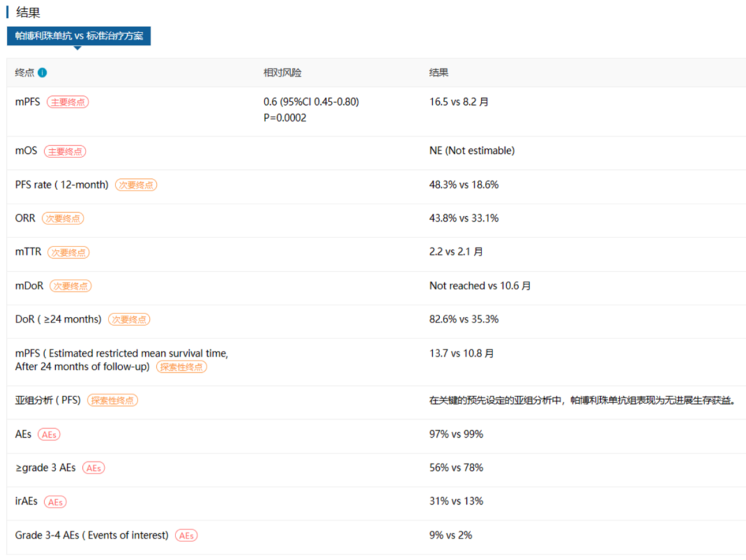
Task: Click the 相对风险 column header
Action: (x=283, y=73)
